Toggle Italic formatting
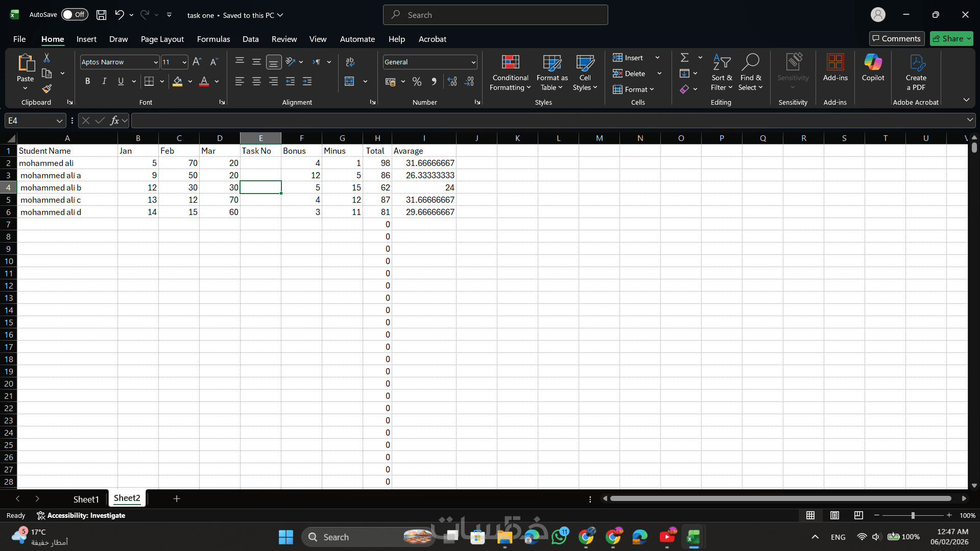 pos(104,81)
